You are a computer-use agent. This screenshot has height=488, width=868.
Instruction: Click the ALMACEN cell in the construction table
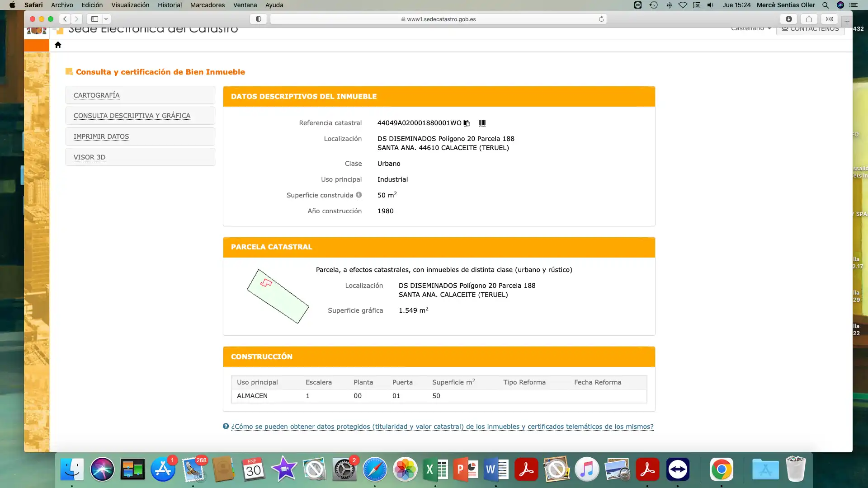click(x=252, y=396)
